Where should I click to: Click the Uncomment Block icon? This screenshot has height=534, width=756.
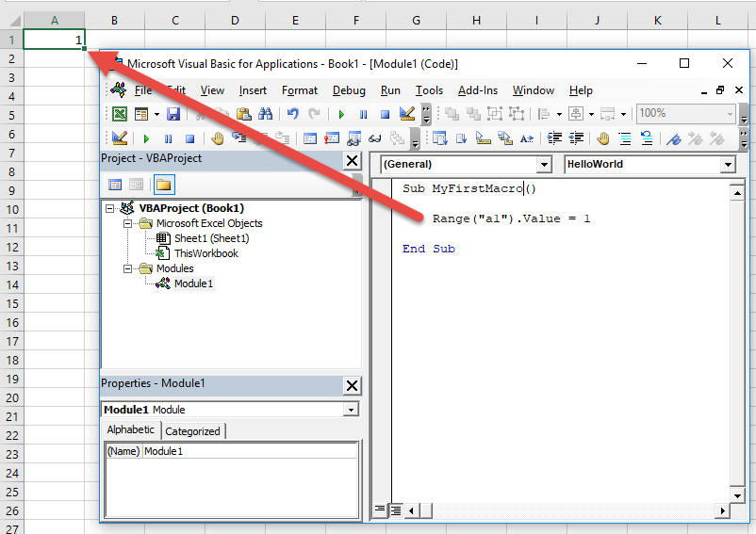click(647, 138)
